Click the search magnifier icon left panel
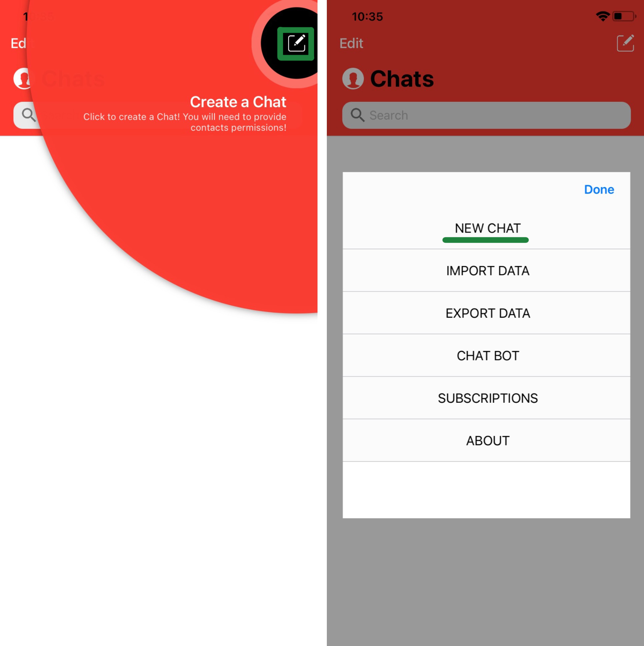Image resolution: width=644 pixels, height=646 pixels. coord(27,116)
